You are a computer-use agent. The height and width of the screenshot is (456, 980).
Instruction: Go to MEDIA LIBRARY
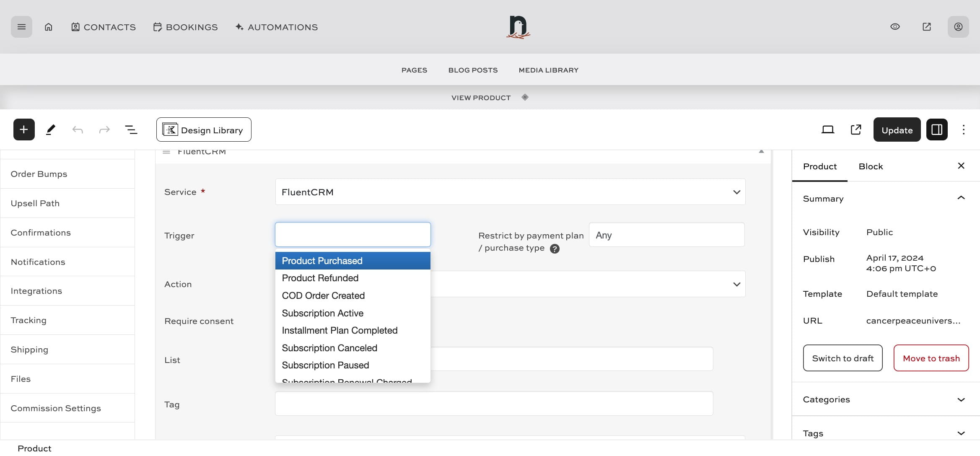coord(548,70)
